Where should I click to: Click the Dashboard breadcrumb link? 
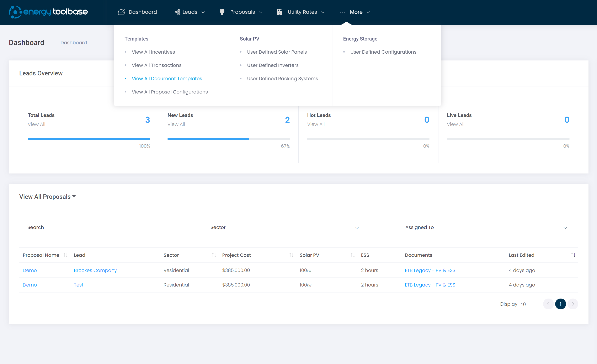73,43
